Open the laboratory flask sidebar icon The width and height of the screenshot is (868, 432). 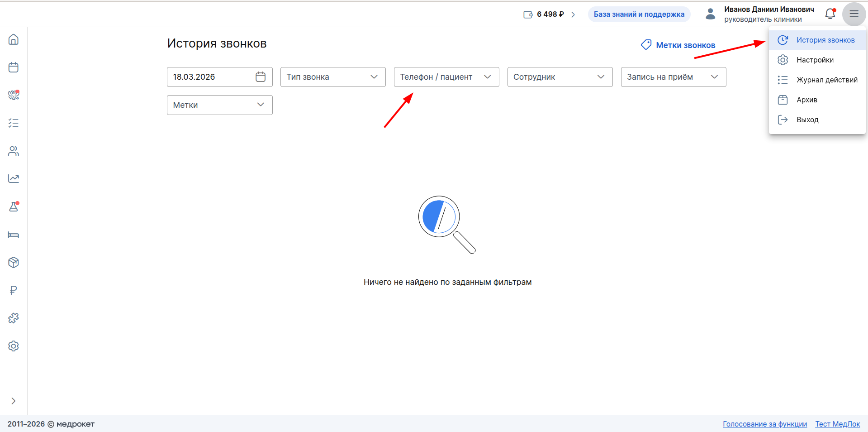(14, 207)
